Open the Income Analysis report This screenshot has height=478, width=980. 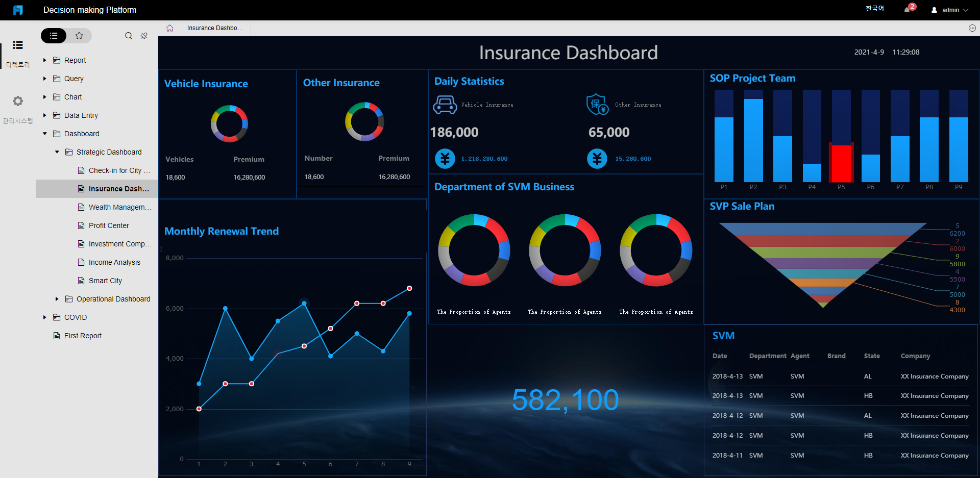coord(114,262)
